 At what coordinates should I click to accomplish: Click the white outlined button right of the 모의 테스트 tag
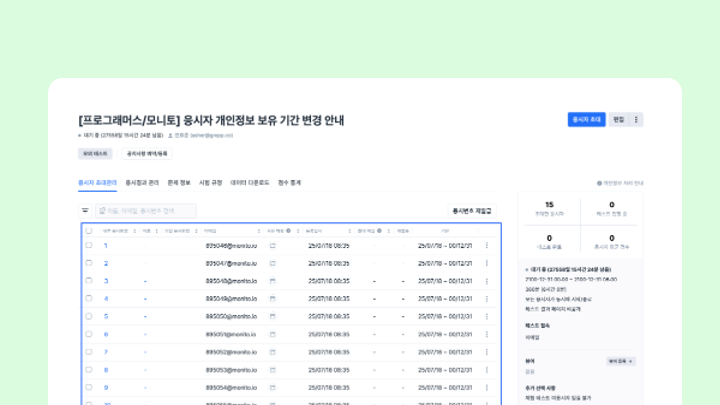tap(147, 154)
